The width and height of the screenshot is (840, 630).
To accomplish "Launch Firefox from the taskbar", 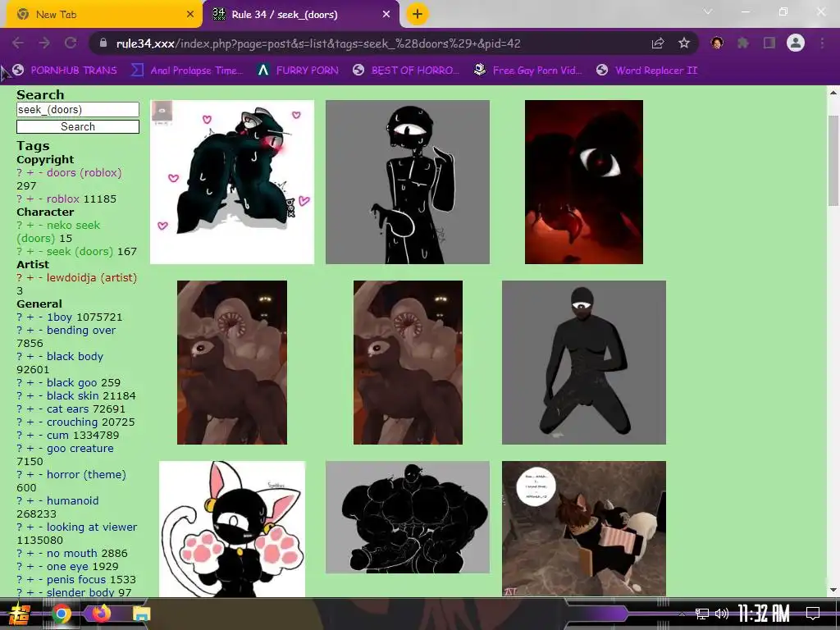I will [101, 613].
